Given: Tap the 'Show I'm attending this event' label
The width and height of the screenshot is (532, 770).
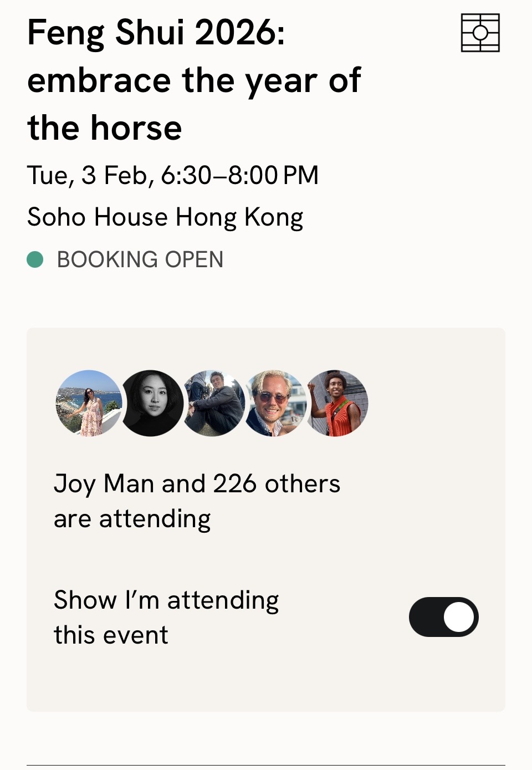Looking at the screenshot, I should pos(166,617).
